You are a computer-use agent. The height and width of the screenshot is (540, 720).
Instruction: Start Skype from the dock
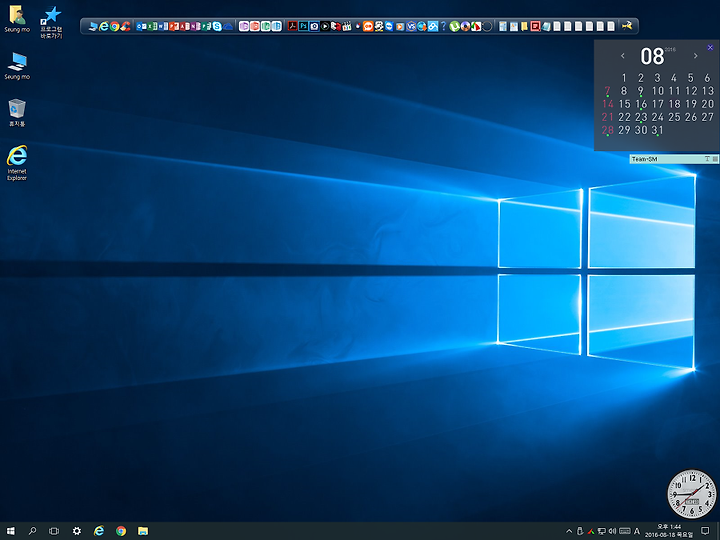pos(217,26)
